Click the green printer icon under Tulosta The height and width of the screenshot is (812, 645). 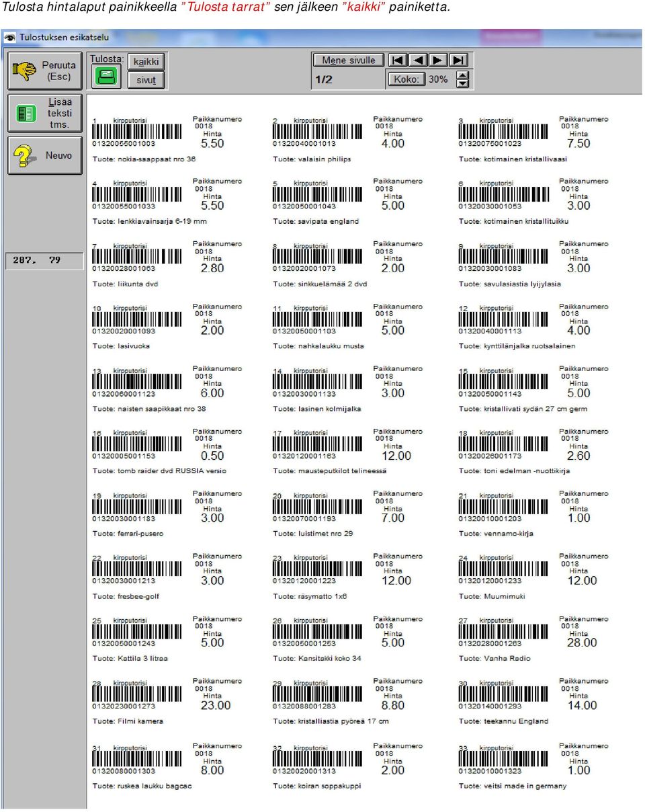(x=107, y=76)
